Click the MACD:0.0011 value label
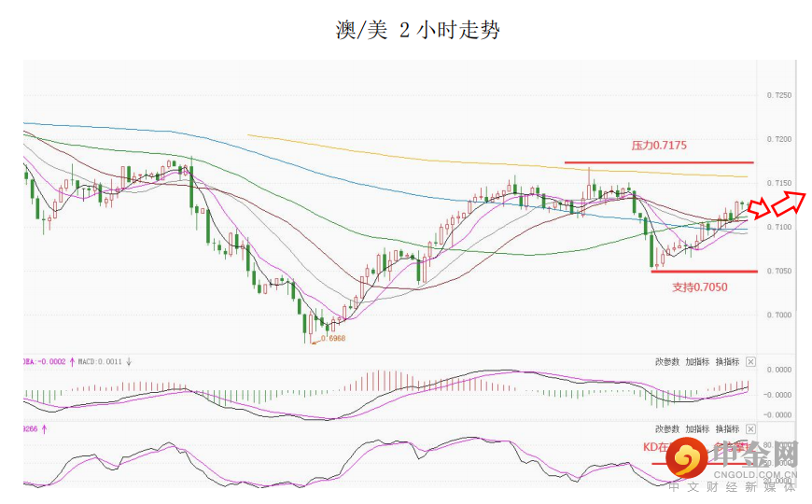 pos(101,361)
